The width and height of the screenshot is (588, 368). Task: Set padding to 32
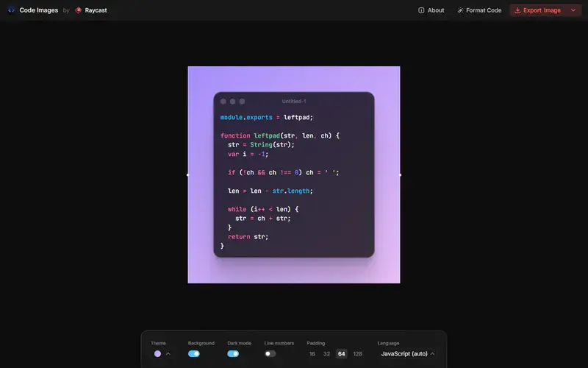point(326,354)
